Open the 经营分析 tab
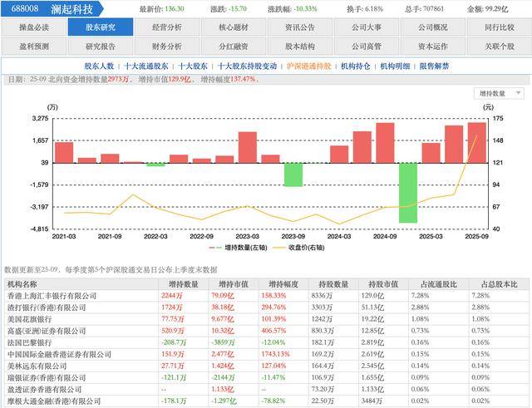The width and height of the screenshot is (532, 408). point(166,27)
